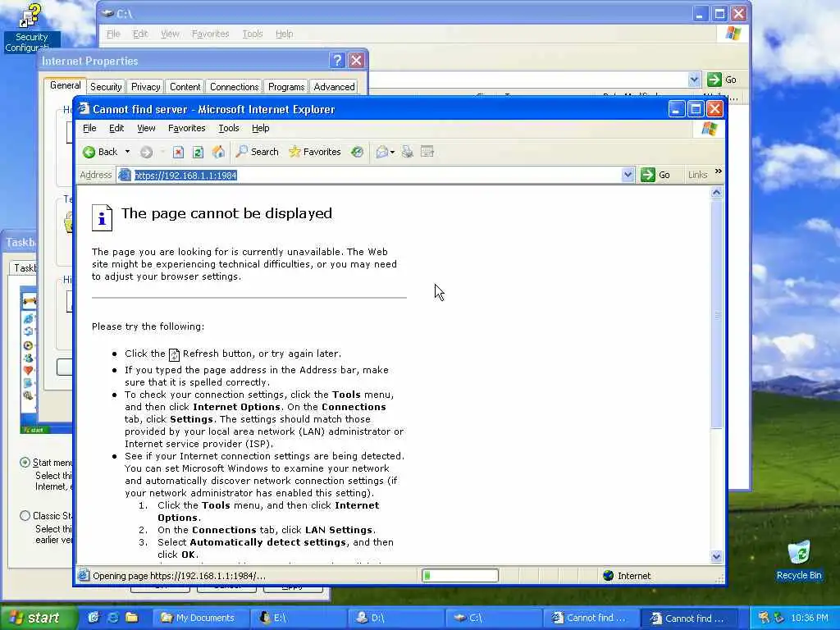Click the page icon in the address bar
Viewport: 840px width, 630px height.
point(125,176)
